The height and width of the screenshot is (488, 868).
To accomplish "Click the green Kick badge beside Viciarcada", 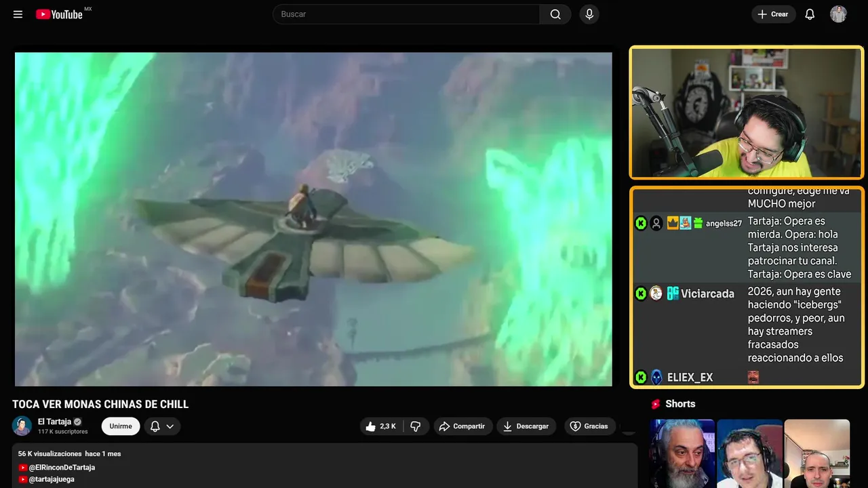I will click(641, 293).
